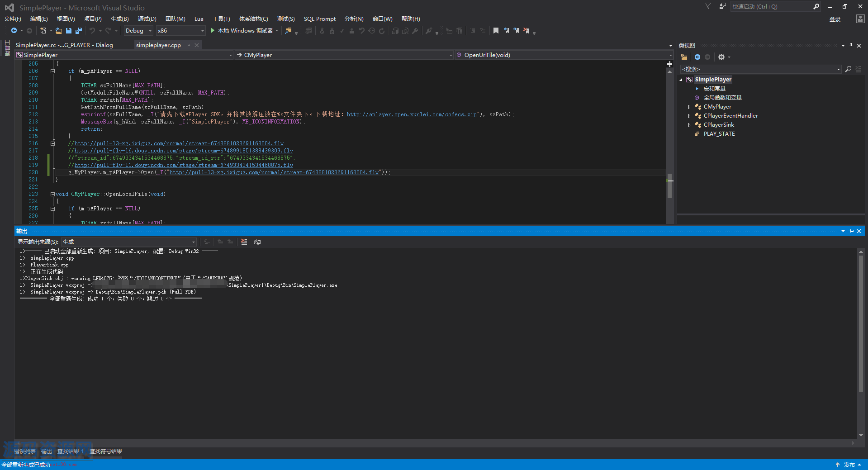
Task: Open the CMyPlayer class dropdown
Action: (x=344, y=55)
